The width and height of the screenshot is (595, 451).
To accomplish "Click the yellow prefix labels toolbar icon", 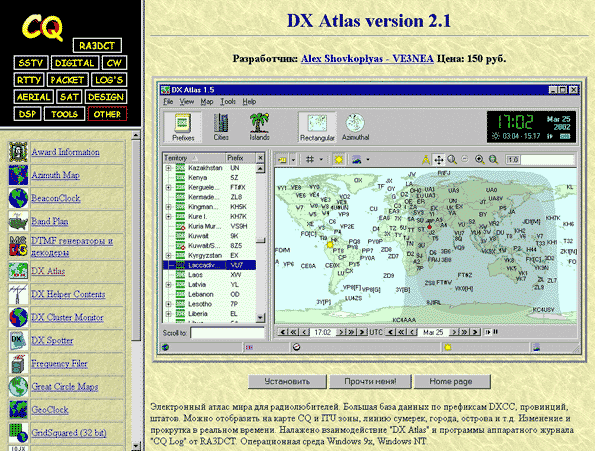I will coord(282,160).
